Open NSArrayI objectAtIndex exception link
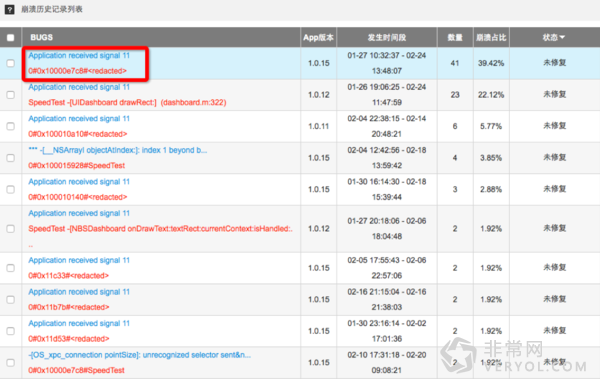This screenshot has width=600, height=379. 118,150
